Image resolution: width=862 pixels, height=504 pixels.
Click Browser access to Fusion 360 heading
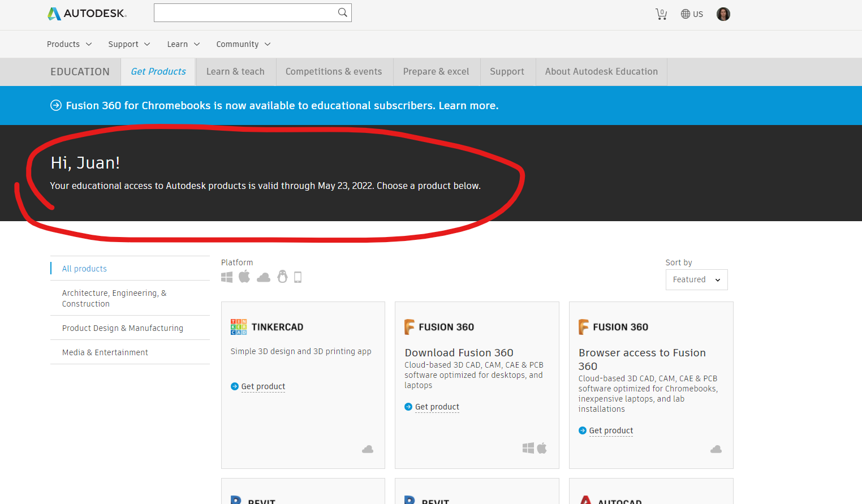tap(642, 359)
